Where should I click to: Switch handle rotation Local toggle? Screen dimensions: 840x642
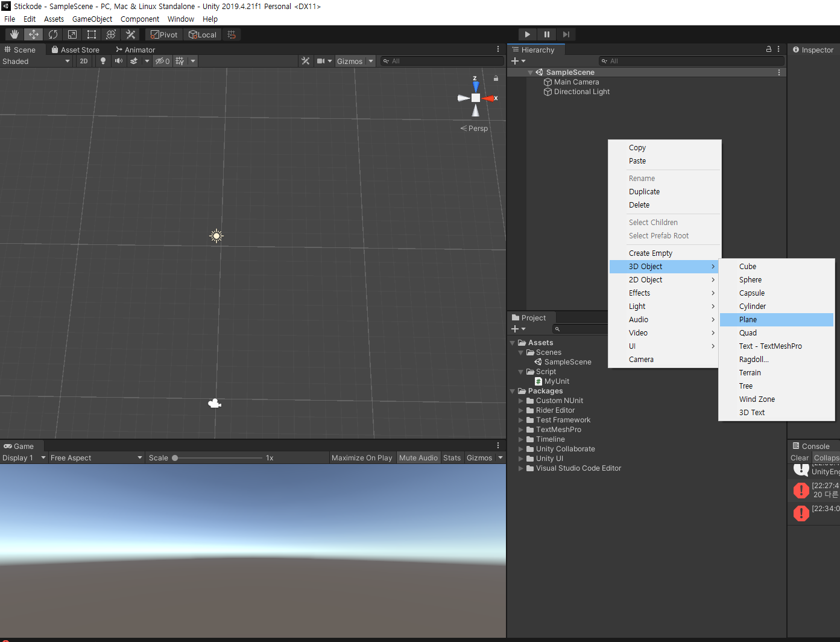pyautogui.click(x=203, y=34)
